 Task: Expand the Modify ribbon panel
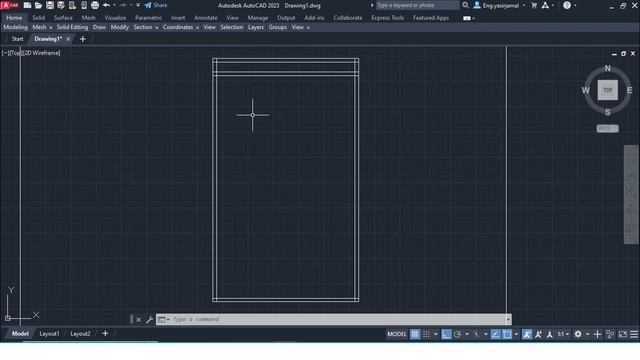tap(120, 27)
